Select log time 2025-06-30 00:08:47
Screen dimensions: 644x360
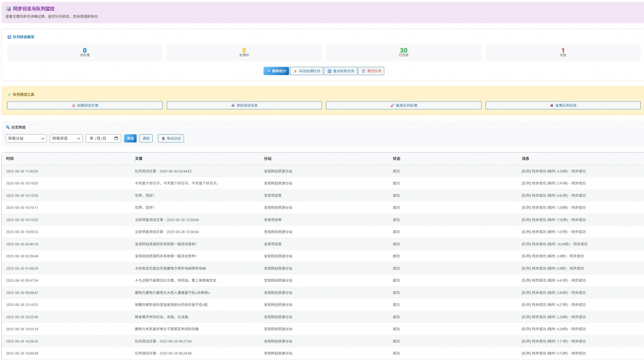[x=22, y=293]
